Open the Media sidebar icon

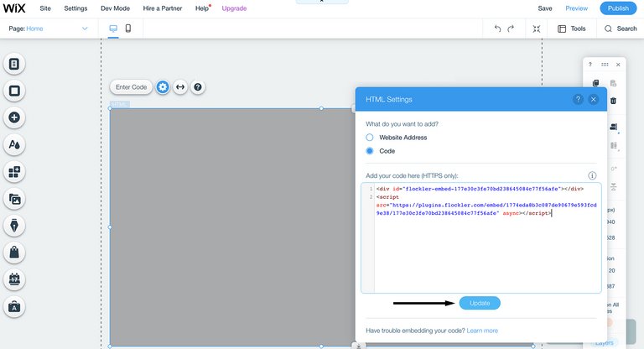tap(14, 200)
